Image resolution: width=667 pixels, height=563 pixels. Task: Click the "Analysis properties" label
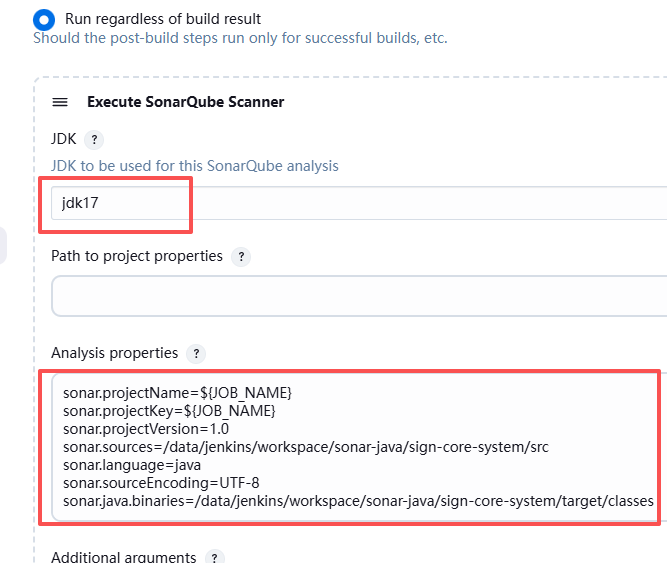coord(114,353)
